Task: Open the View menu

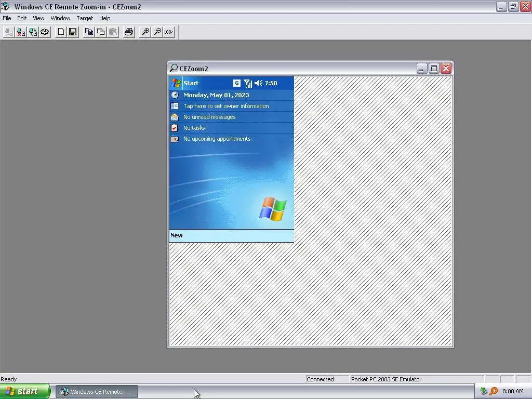Action: [x=38, y=18]
